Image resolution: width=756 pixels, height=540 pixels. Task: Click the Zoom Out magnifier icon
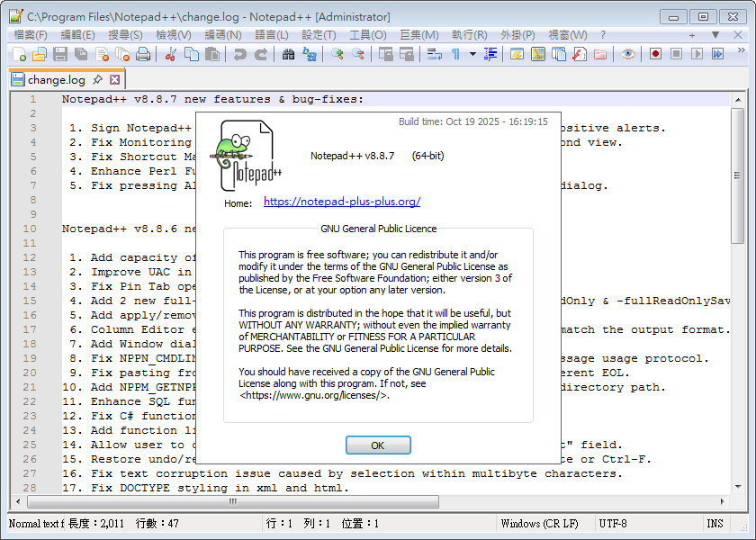358,54
